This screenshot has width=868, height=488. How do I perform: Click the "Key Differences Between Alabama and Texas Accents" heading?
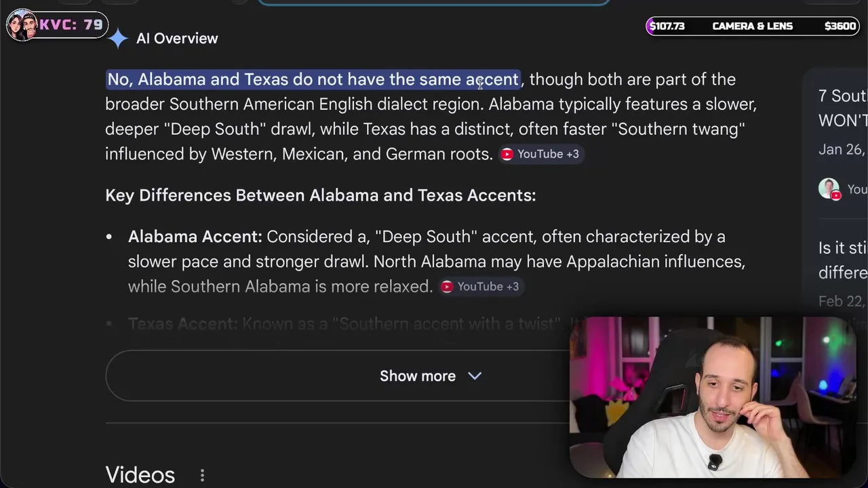tap(320, 195)
